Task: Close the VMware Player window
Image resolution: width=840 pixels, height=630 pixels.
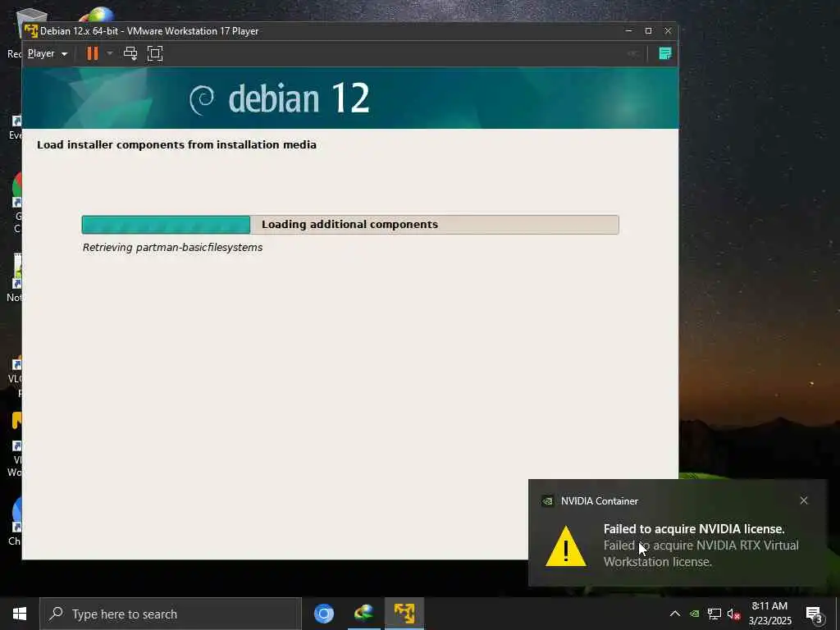Action: click(668, 31)
